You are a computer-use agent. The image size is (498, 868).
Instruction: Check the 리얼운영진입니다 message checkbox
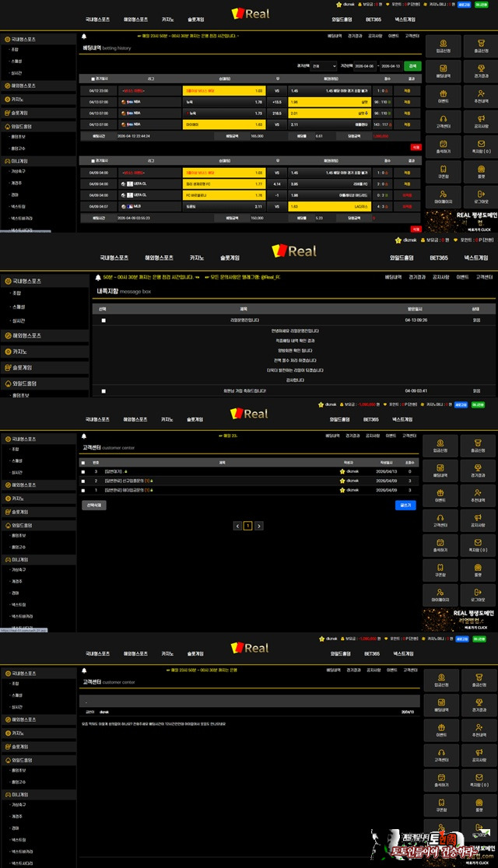click(x=103, y=320)
